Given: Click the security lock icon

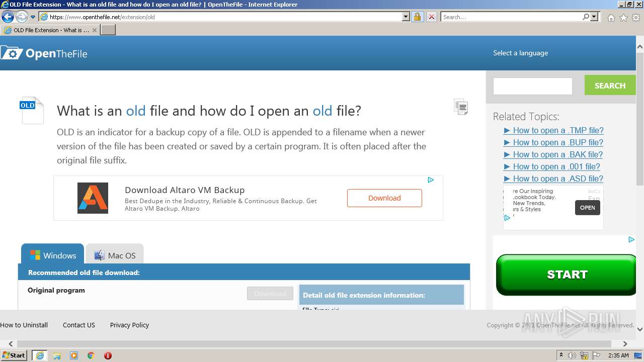Looking at the screenshot, I should (417, 17).
